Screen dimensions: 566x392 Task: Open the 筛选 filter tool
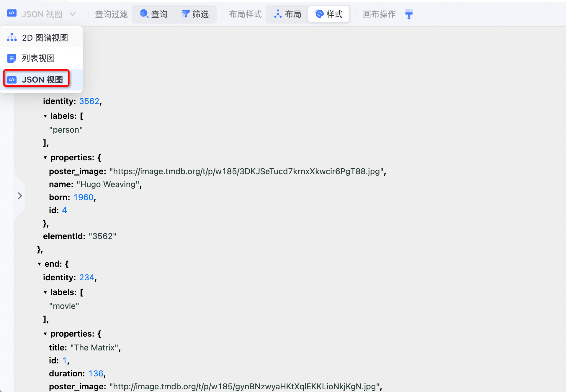pos(195,14)
